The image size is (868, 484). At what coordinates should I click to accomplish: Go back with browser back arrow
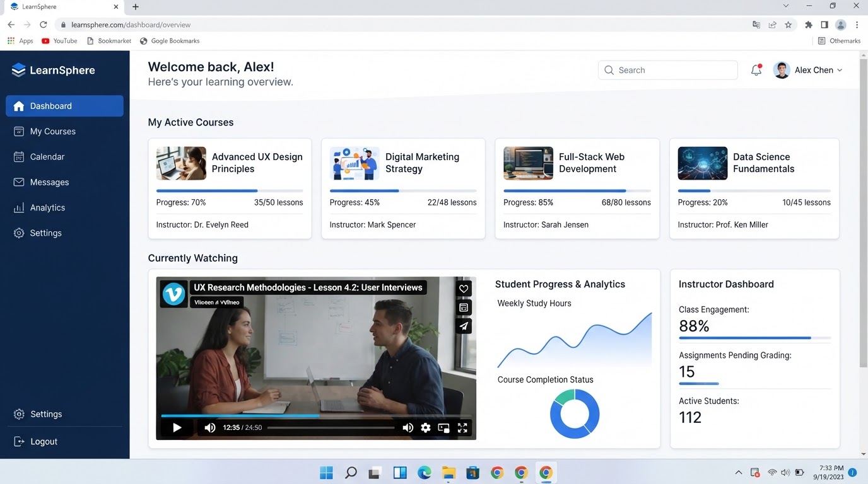(11, 25)
